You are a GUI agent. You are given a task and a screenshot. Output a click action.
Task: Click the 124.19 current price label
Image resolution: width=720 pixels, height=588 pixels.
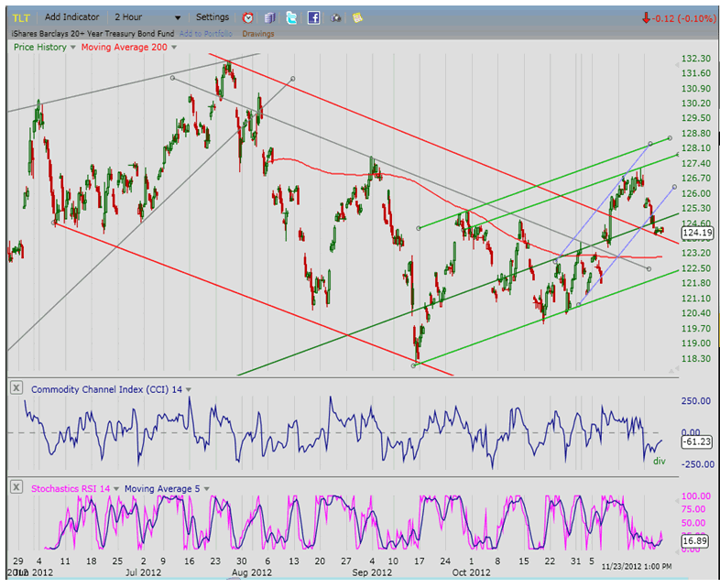point(698,233)
